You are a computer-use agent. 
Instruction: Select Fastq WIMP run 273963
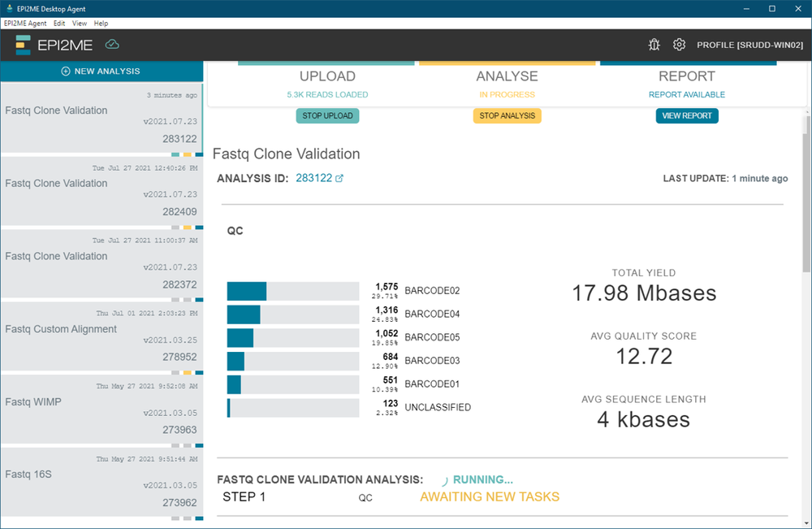click(x=101, y=410)
